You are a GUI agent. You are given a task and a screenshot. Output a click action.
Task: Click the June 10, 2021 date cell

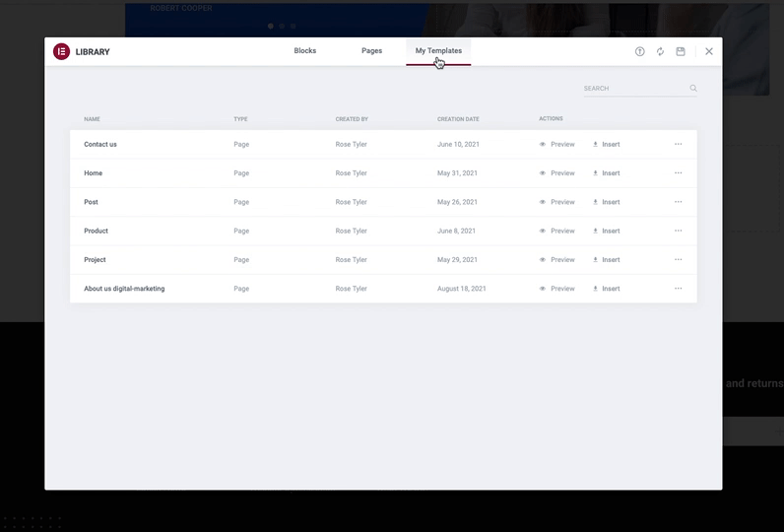click(x=458, y=144)
